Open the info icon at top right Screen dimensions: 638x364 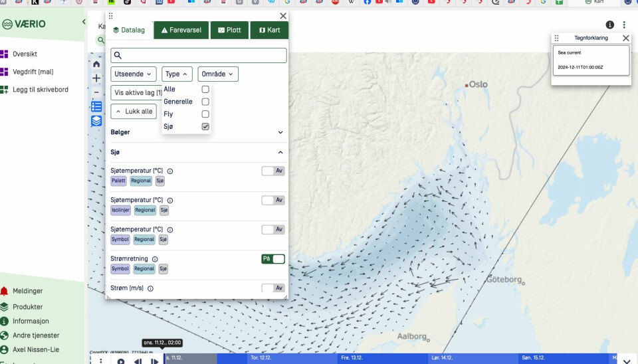click(609, 25)
